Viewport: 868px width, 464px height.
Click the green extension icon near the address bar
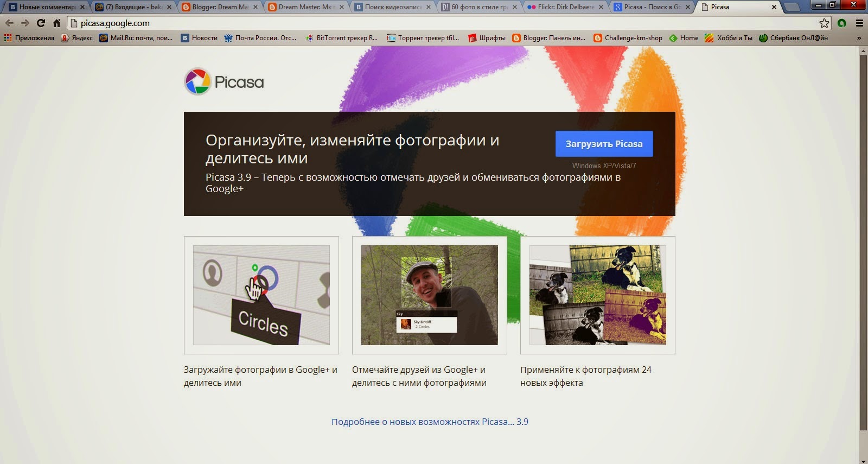(x=842, y=23)
